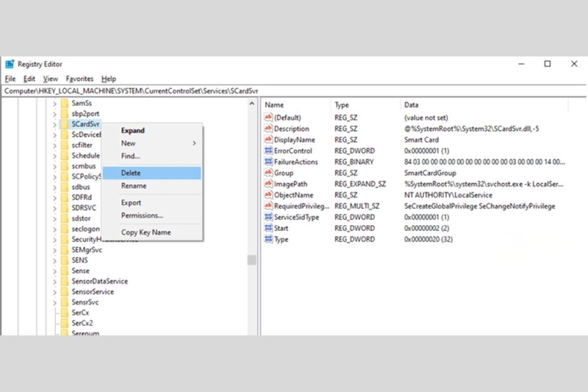Select the Start value name
Screen dimensions: 588x392
pyautogui.click(x=281, y=228)
